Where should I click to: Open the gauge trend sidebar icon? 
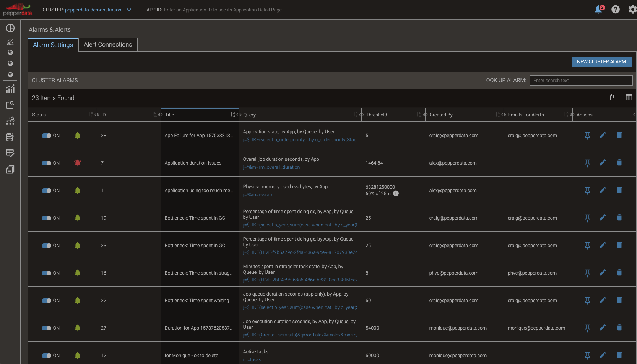tap(10, 42)
